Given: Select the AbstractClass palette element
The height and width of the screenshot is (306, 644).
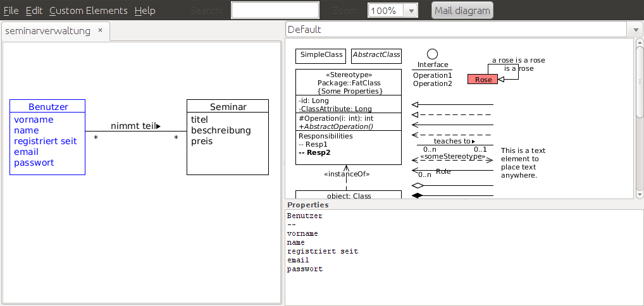Looking at the screenshot, I should point(376,56).
